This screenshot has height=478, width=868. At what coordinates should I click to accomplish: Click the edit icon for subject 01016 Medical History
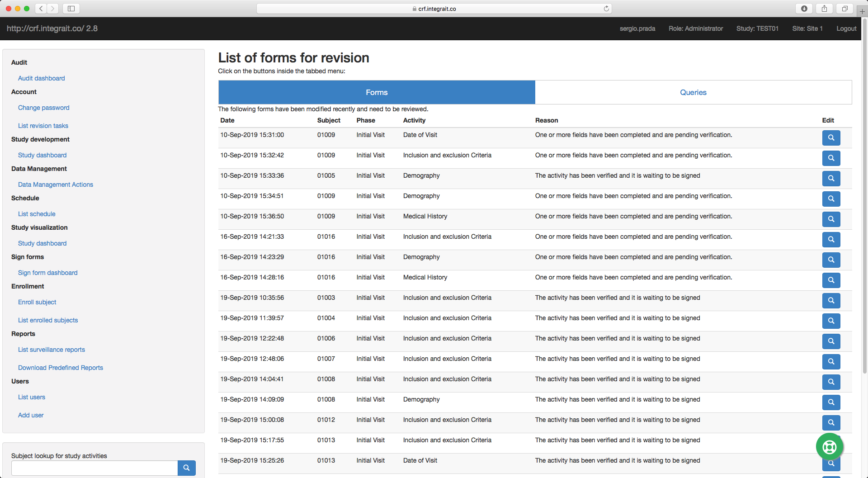tap(831, 280)
